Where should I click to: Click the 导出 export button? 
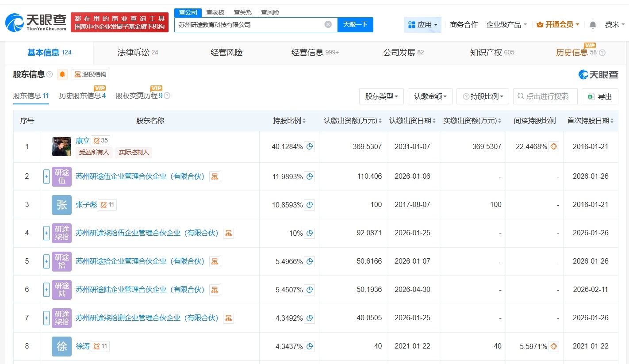pos(600,96)
